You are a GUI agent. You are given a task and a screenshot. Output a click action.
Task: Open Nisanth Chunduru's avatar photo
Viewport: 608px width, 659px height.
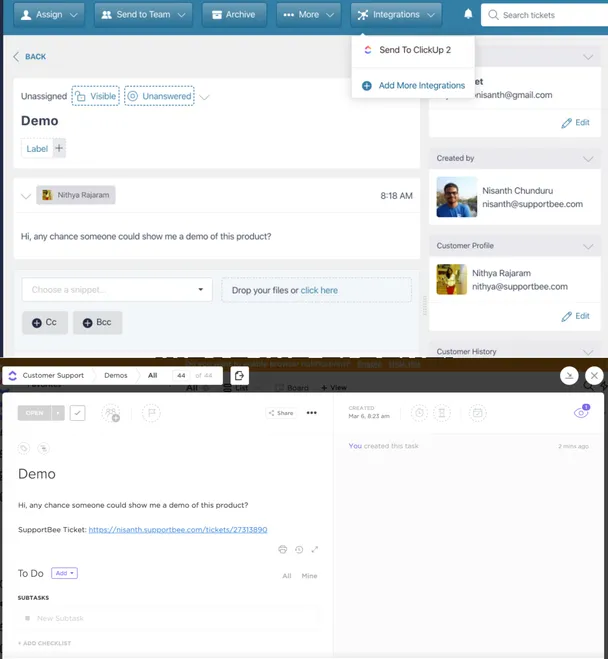pos(457,197)
